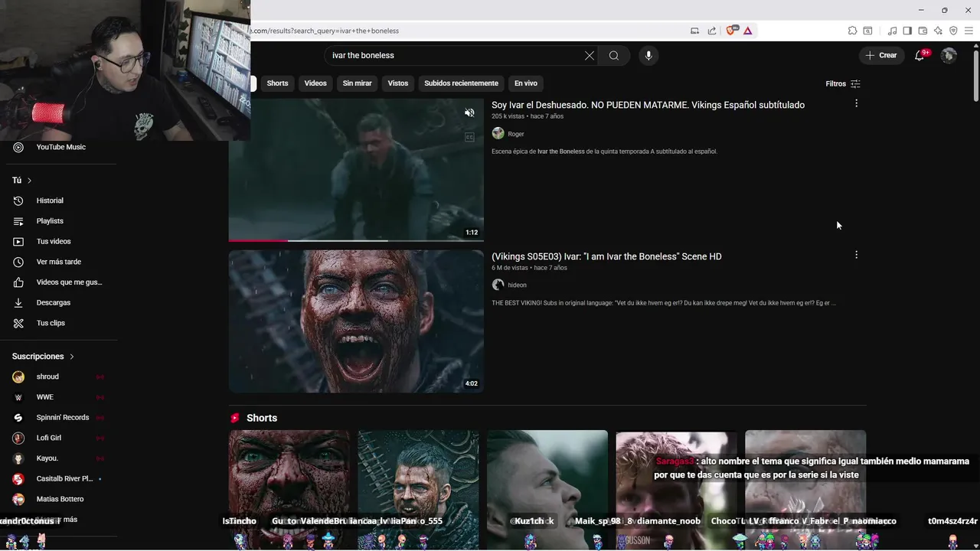Open the hideon channel link

click(x=518, y=285)
